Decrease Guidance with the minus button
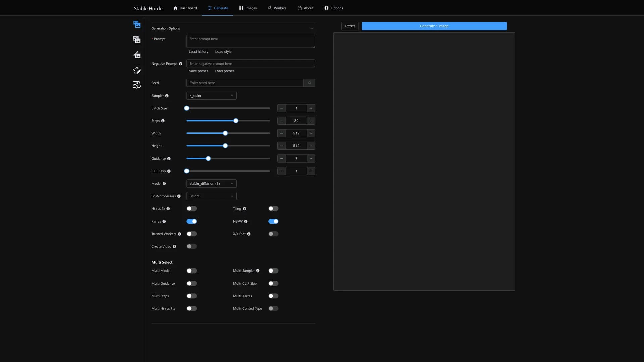This screenshot has width=644, height=362. tap(282, 159)
